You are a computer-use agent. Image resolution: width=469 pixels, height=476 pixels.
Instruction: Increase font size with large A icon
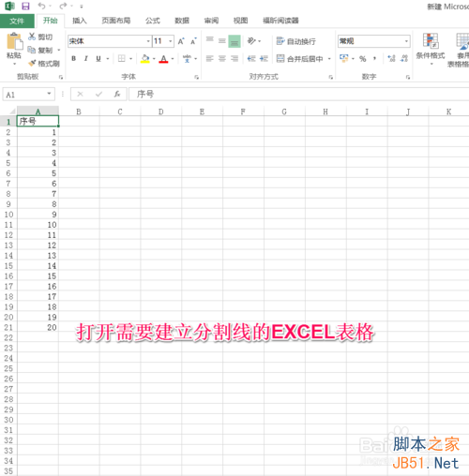181,41
